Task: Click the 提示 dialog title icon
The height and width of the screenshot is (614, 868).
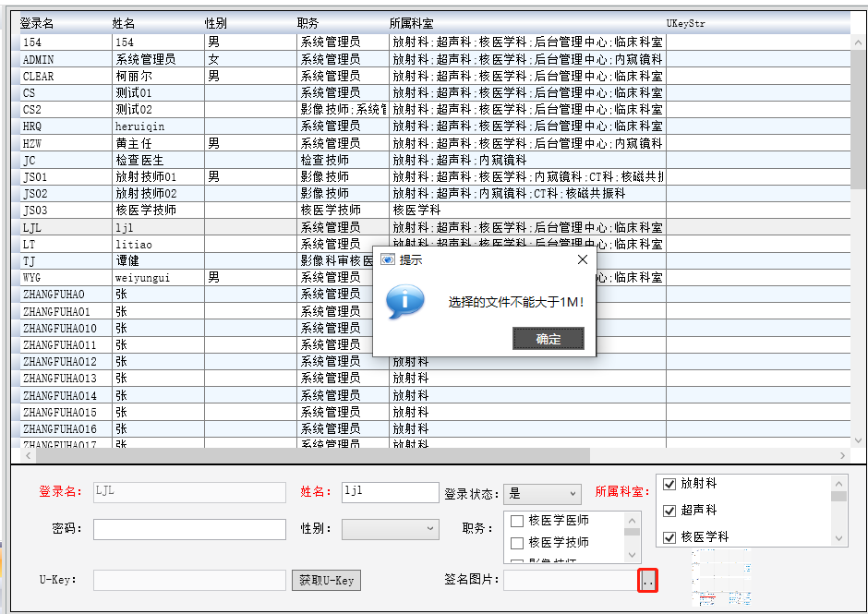Action: point(387,260)
